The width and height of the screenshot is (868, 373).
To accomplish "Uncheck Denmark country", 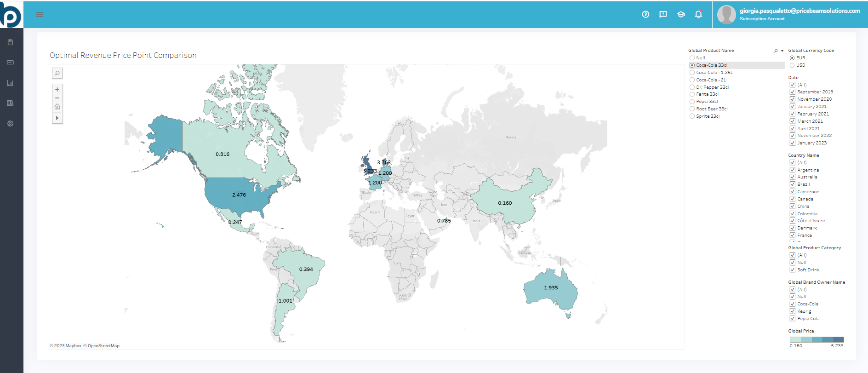I will coord(793,228).
